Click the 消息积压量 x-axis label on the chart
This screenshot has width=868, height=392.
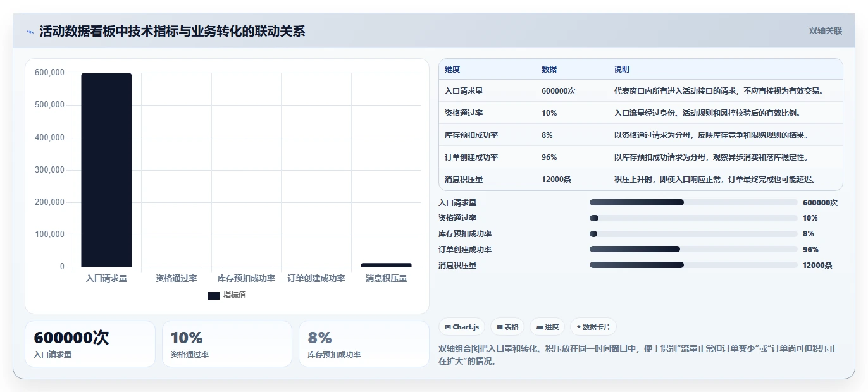pyautogui.click(x=386, y=278)
